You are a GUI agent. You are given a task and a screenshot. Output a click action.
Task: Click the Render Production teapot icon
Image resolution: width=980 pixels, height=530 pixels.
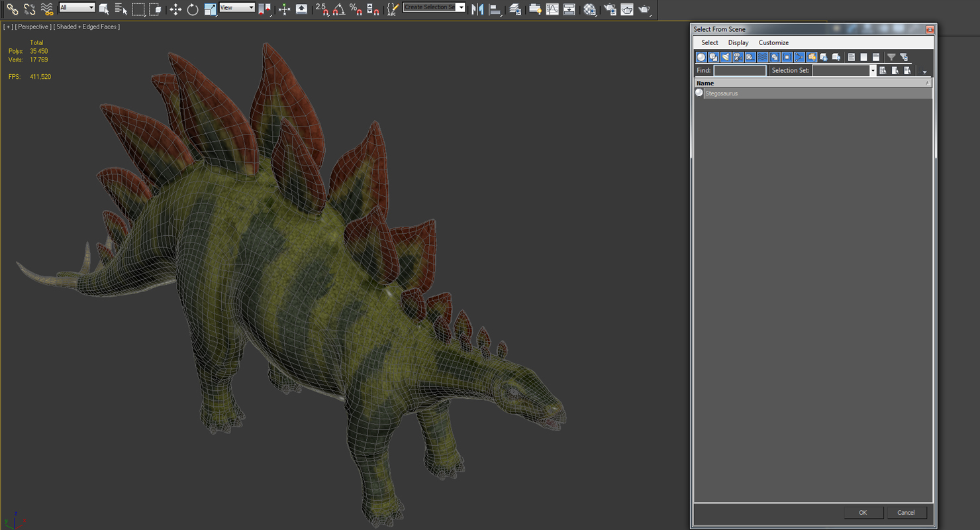point(644,9)
